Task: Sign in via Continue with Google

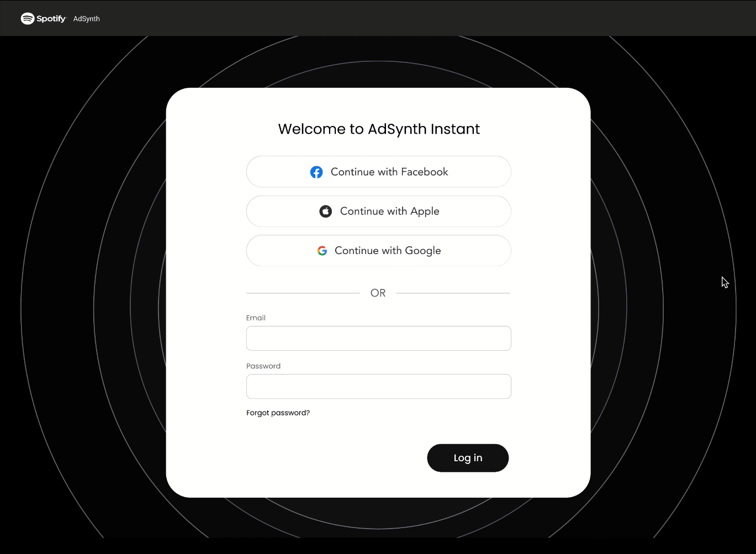Action: pos(379,251)
